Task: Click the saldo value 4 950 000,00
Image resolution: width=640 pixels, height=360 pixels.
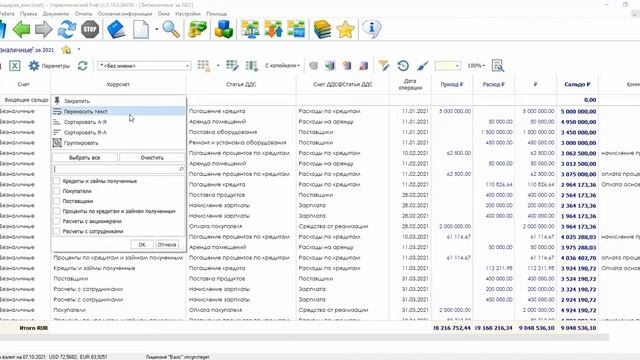Action: (578, 122)
